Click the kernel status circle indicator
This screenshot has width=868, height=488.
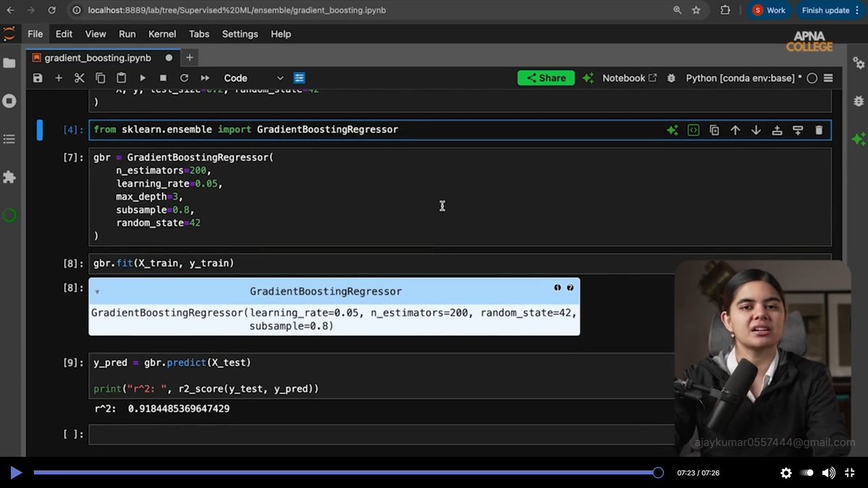[x=812, y=78]
